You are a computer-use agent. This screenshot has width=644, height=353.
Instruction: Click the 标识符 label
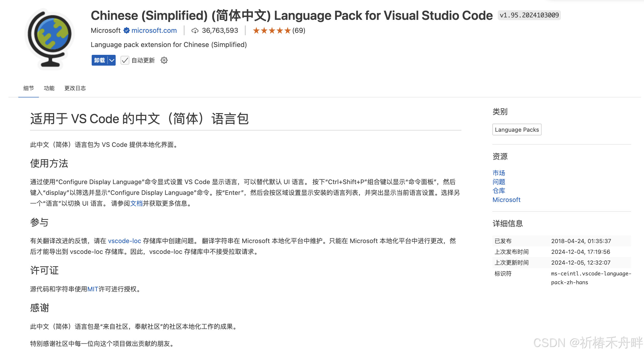click(x=503, y=274)
